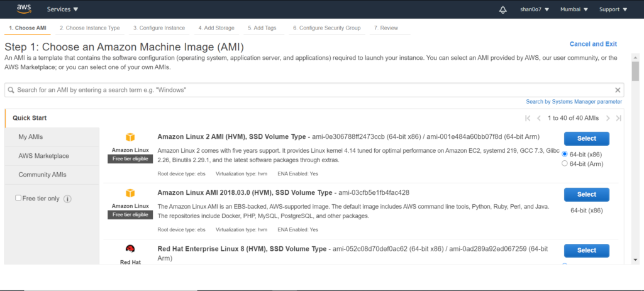Go to next page of AMIs

tap(608, 118)
